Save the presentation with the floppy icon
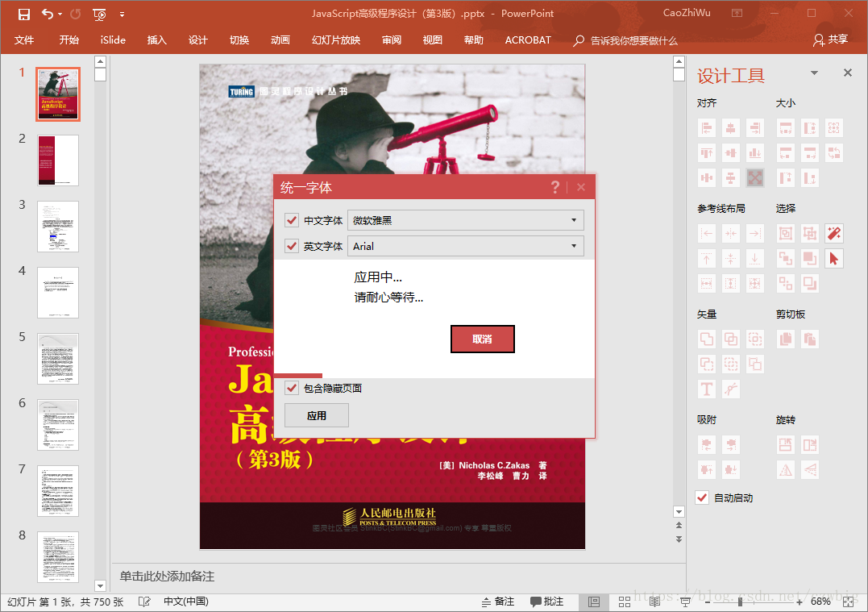This screenshot has width=868, height=612. pos(24,14)
